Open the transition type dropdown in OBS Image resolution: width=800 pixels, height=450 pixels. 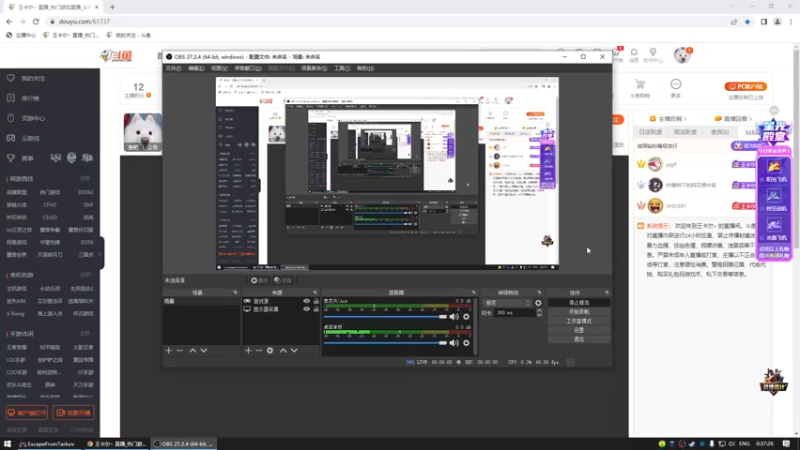[507, 303]
